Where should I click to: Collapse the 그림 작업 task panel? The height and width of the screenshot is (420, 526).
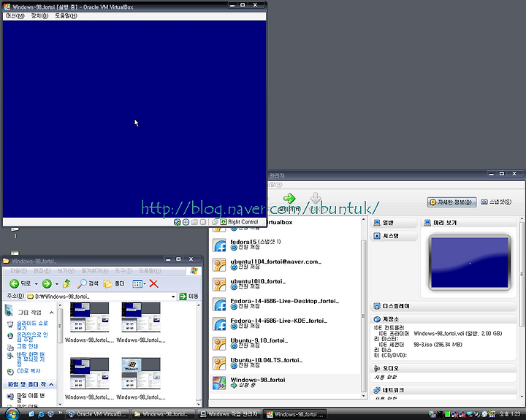[x=51, y=313]
